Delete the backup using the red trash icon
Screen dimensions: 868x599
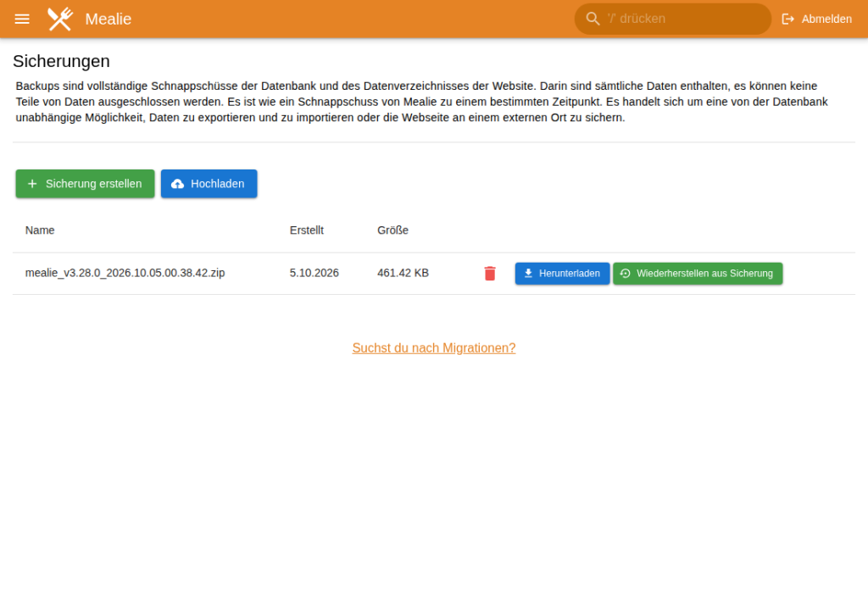click(x=490, y=273)
